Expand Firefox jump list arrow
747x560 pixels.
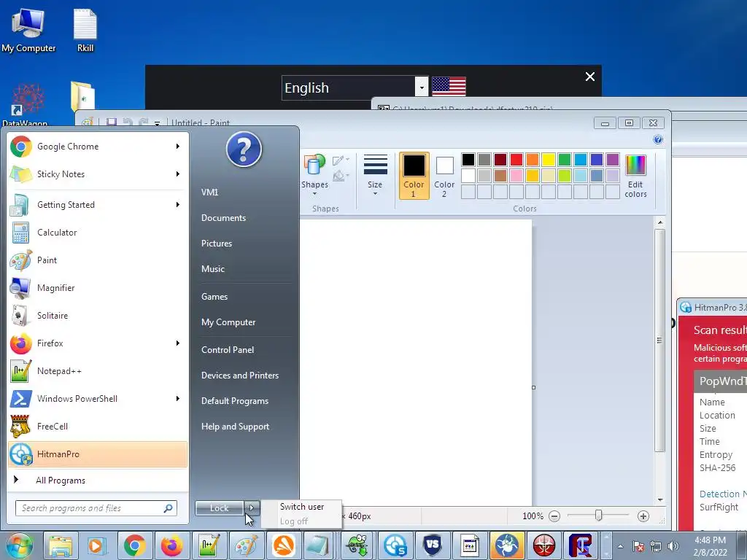click(178, 343)
